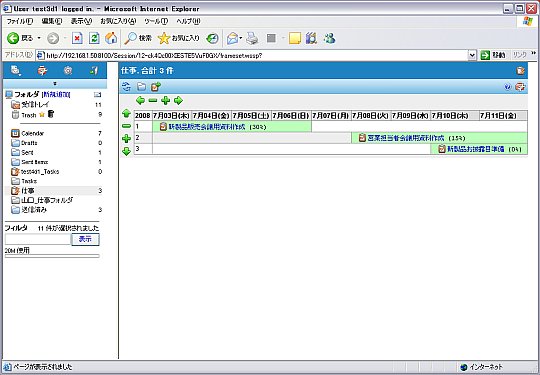Screen dimensions: 540x375
Task: Open the address bar dropdown arrow
Action: click(472, 55)
